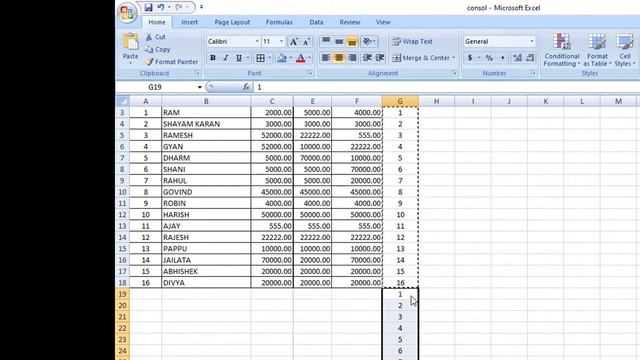Set Middle Align for the cell
Screen dimensions: 640x360
339,41
